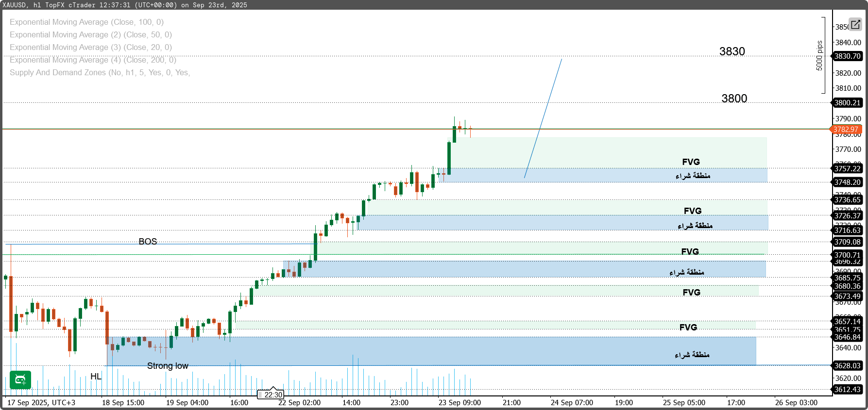Select the 3830.70 price level tag
The height and width of the screenshot is (410, 868).
(x=848, y=56)
